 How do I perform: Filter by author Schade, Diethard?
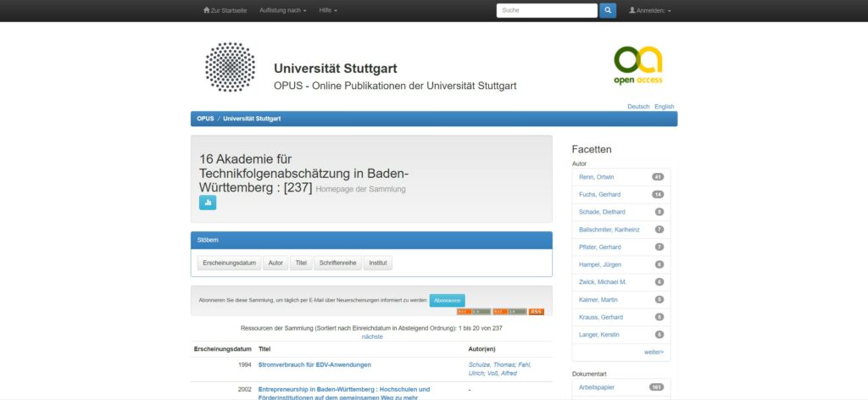(x=603, y=212)
